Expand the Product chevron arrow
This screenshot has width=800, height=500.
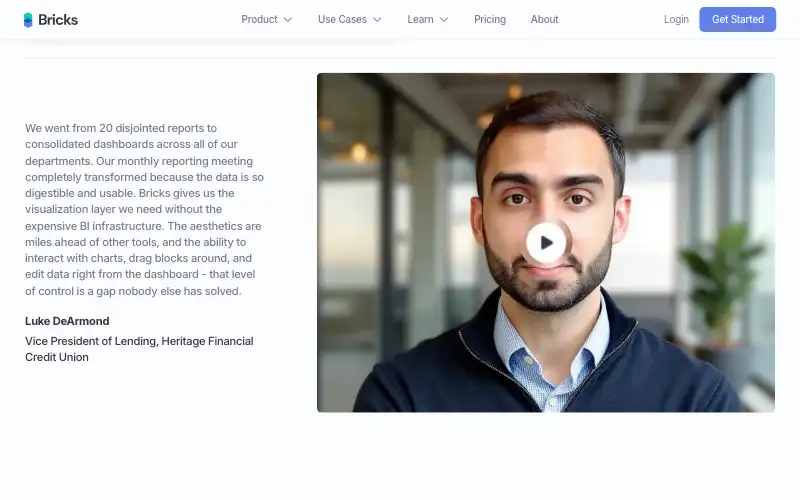[288, 20]
